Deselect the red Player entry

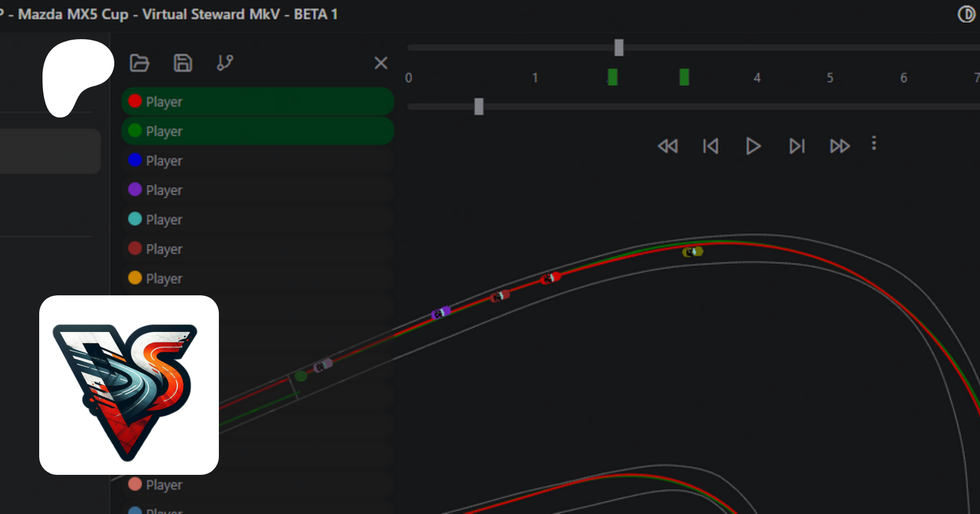click(x=257, y=102)
